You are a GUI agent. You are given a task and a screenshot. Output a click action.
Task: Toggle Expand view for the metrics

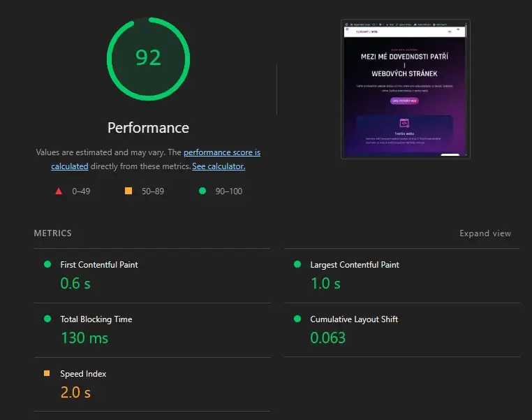click(485, 233)
